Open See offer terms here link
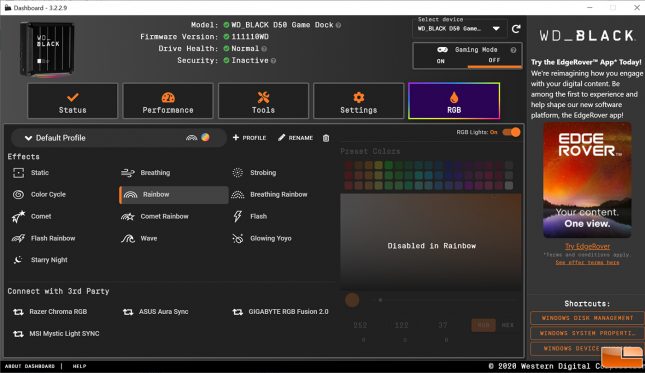This screenshot has width=645, height=373. pos(587,262)
